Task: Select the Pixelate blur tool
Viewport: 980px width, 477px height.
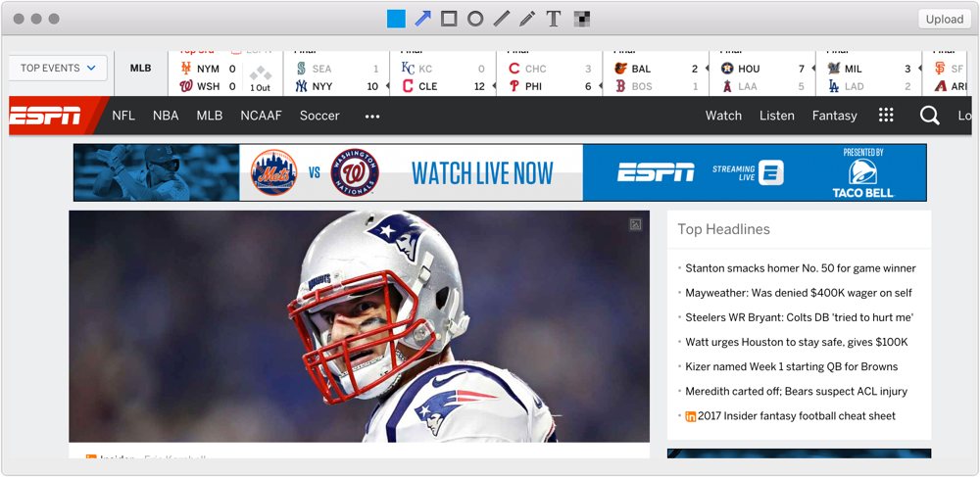Action: click(582, 20)
